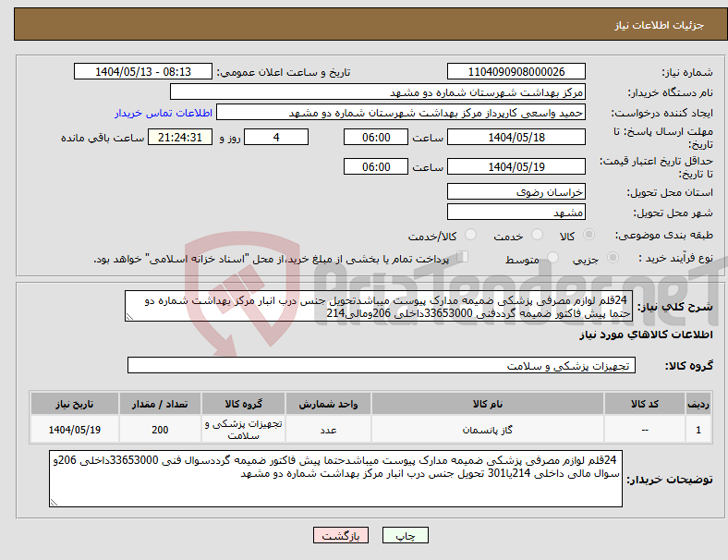Click the announcement date field 1404/05/13 - 08:13
Screen dimensions: 728x560
click(143, 71)
